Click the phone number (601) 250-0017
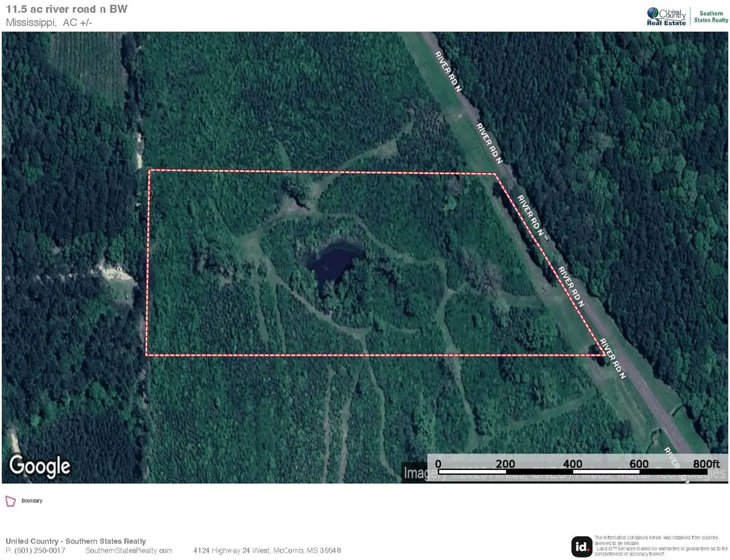Image resolution: width=730 pixels, height=560 pixels. tap(35, 550)
